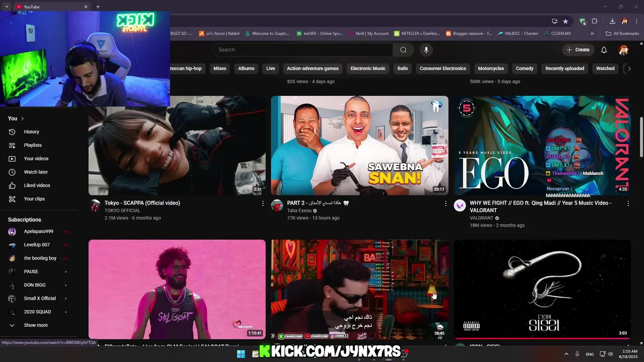This screenshot has width=644, height=362.
Task: Open Playlists in the sidebar
Action: pos(39,145)
